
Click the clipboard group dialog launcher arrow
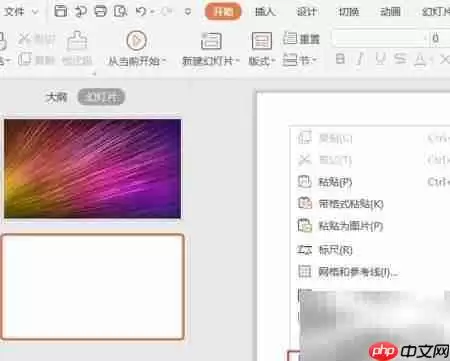tap(94, 74)
